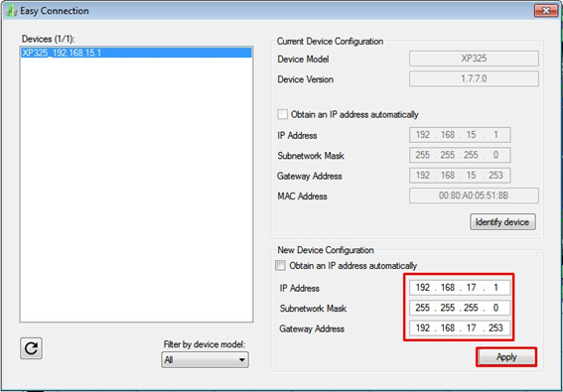Click the Device Version label

point(305,79)
